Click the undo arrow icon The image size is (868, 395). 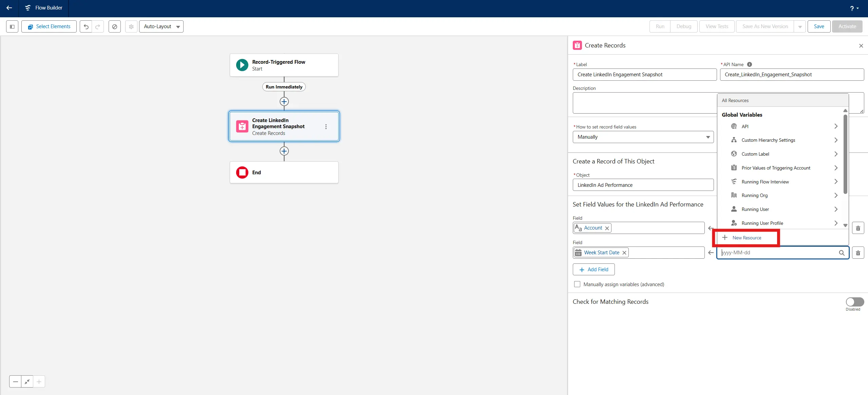pyautogui.click(x=86, y=26)
